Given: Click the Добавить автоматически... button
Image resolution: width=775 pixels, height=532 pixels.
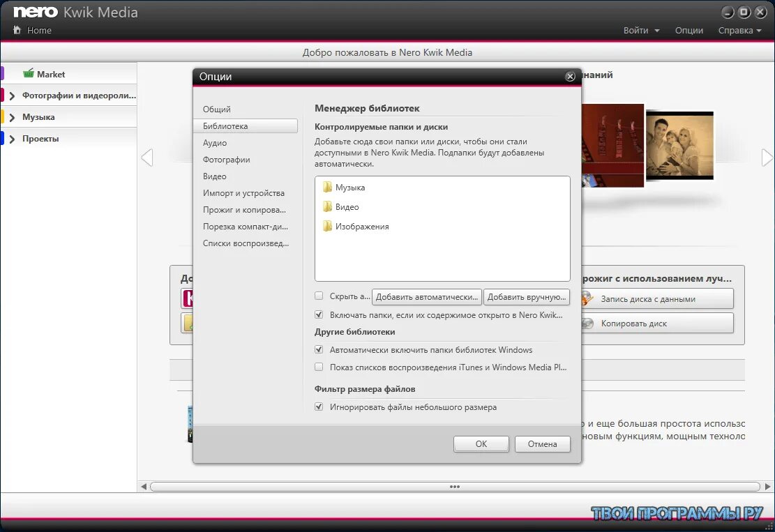Looking at the screenshot, I should tap(426, 297).
